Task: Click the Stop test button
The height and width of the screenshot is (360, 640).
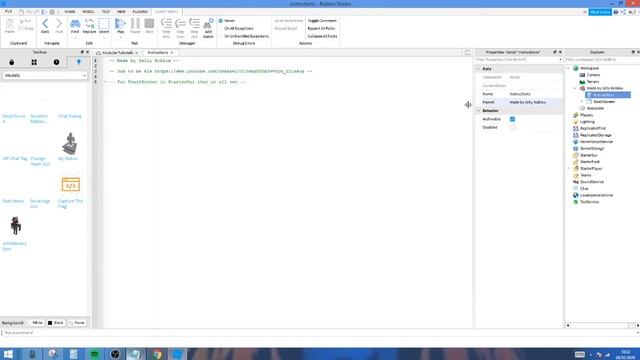Action: click(x=149, y=26)
